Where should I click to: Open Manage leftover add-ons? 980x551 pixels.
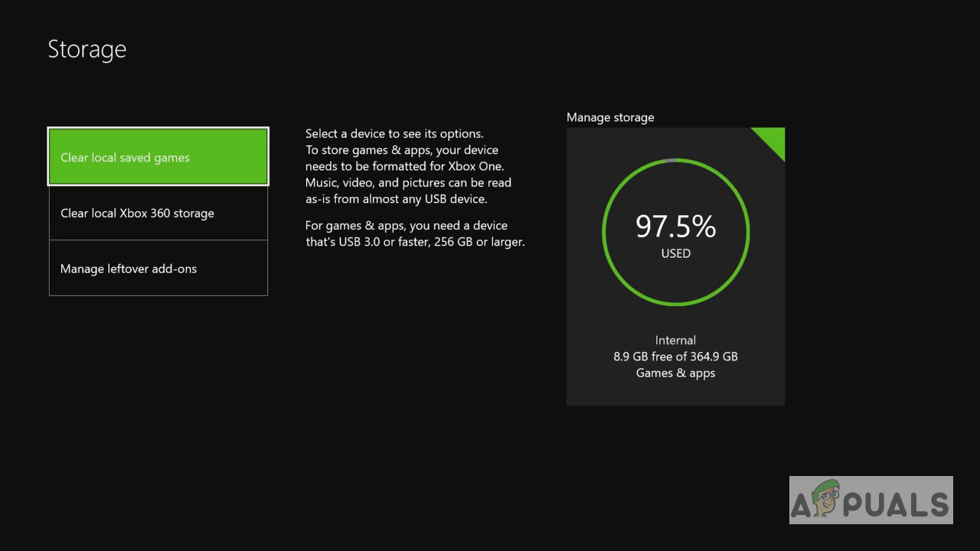pyautogui.click(x=158, y=268)
